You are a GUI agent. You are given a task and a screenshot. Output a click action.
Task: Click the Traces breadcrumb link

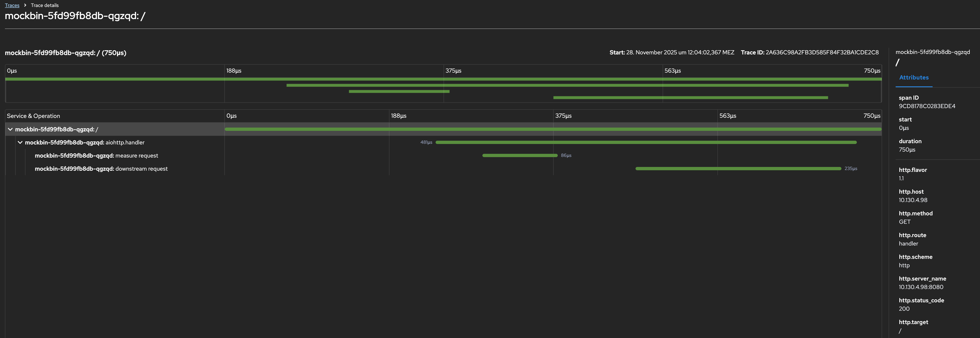point(12,5)
